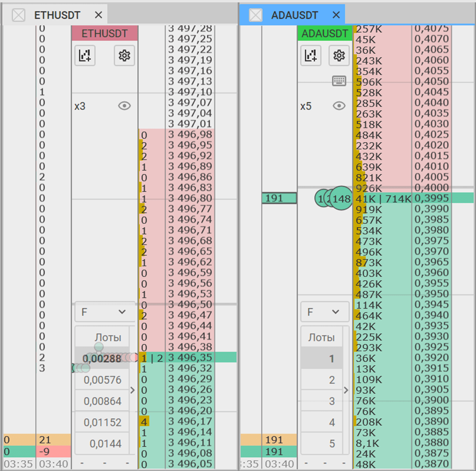Viewport: 476px width, 471px height.
Task: Click ADA bid price 0,3990
Action: pos(432,209)
